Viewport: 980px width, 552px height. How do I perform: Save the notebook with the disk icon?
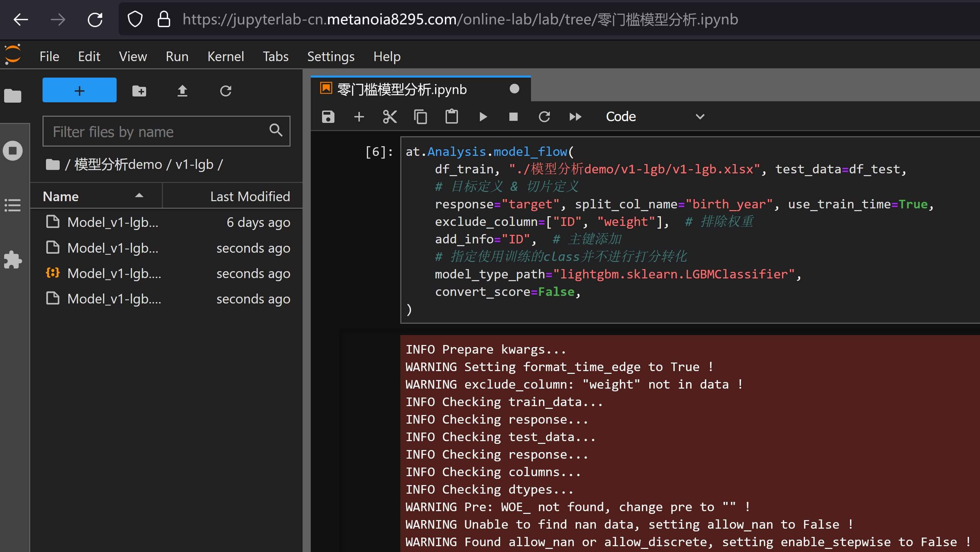(x=328, y=116)
